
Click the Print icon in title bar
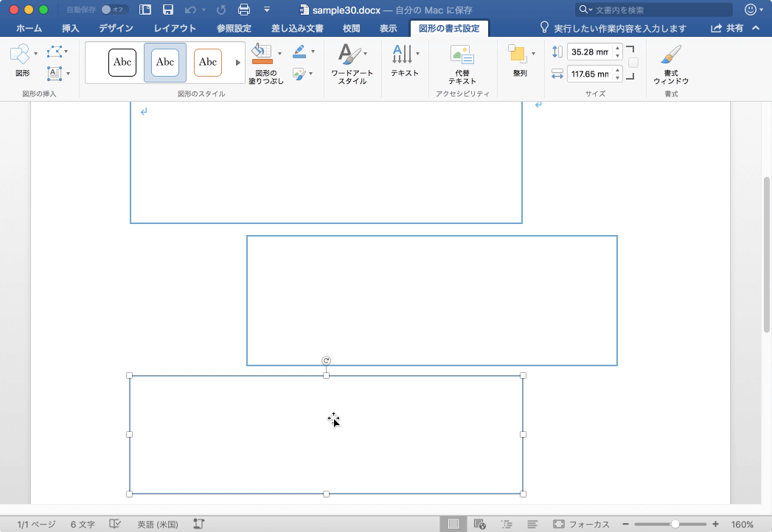244,10
